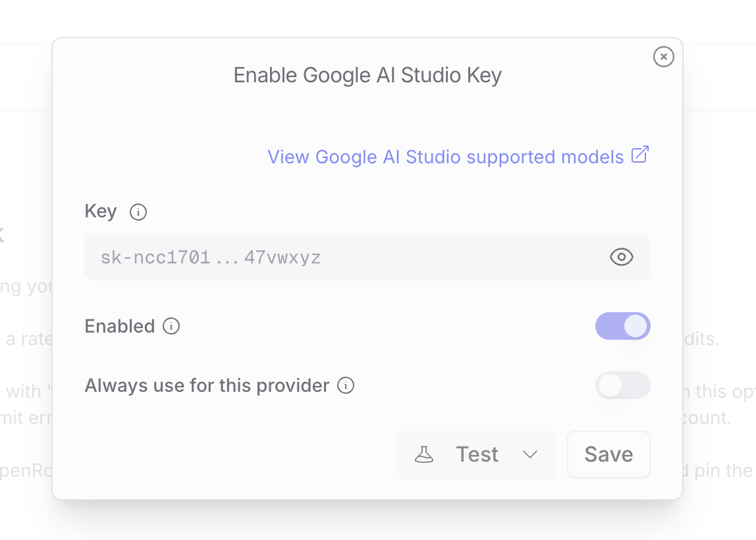Click Save to store the key
The image size is (756, 540).
coord(608,454)
